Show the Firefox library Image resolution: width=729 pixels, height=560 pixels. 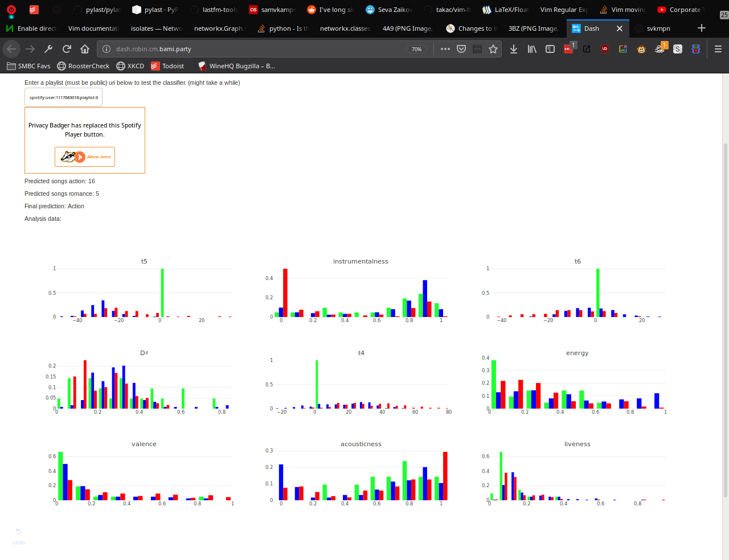tap(531, 49)
